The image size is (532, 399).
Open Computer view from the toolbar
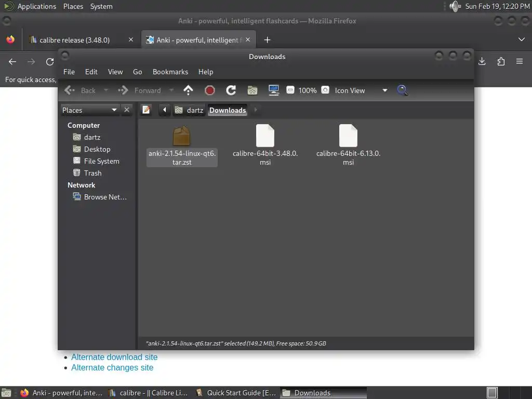[273, 90]
